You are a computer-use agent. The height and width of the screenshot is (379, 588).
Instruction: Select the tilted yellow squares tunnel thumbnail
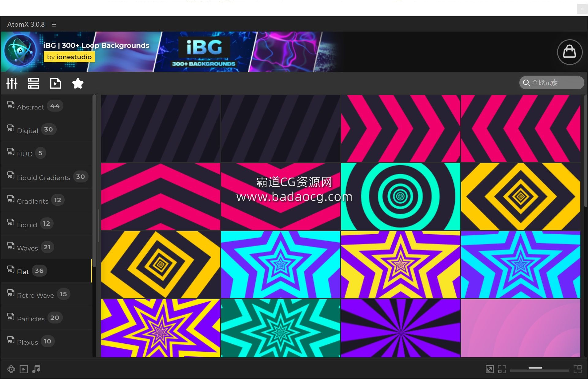(x=160, y=265)
